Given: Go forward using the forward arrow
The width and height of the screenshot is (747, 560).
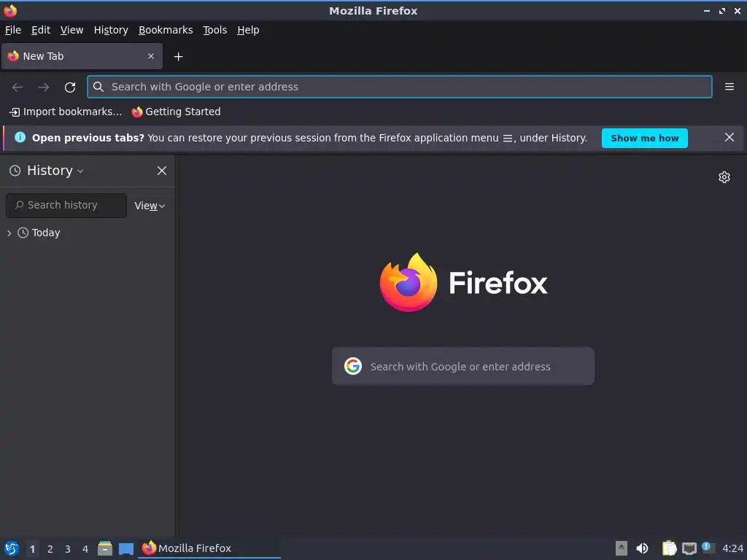Looking at the screenshot, I should click(44, 87).
